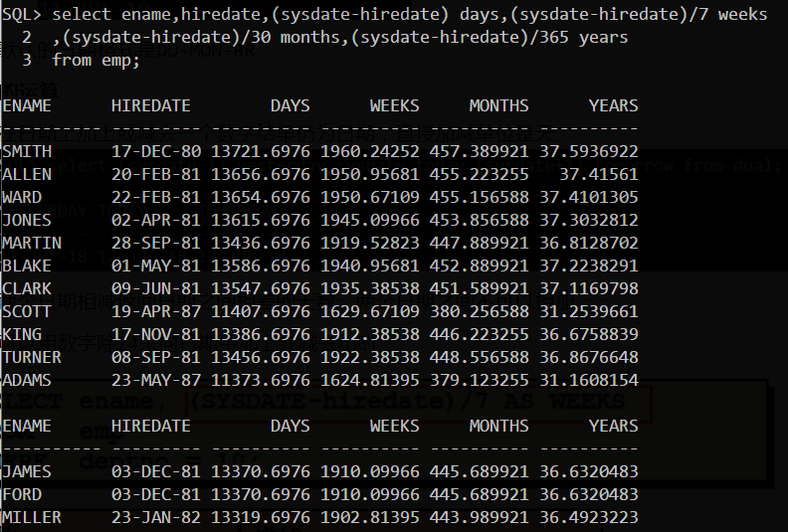Viewport: 788px width, 532px height.
Task: Click the first ENAME column header
Action: [x=27, y=105]
